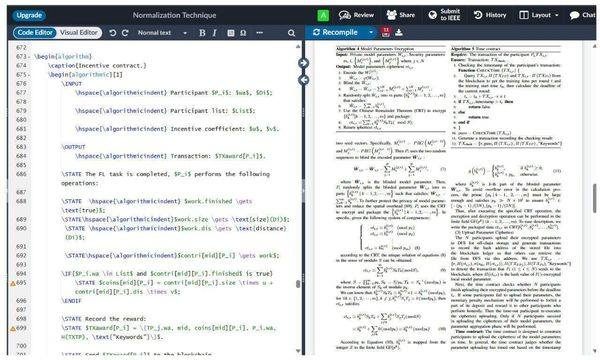Click the Undo arrow icon

[x=112, y=33]
